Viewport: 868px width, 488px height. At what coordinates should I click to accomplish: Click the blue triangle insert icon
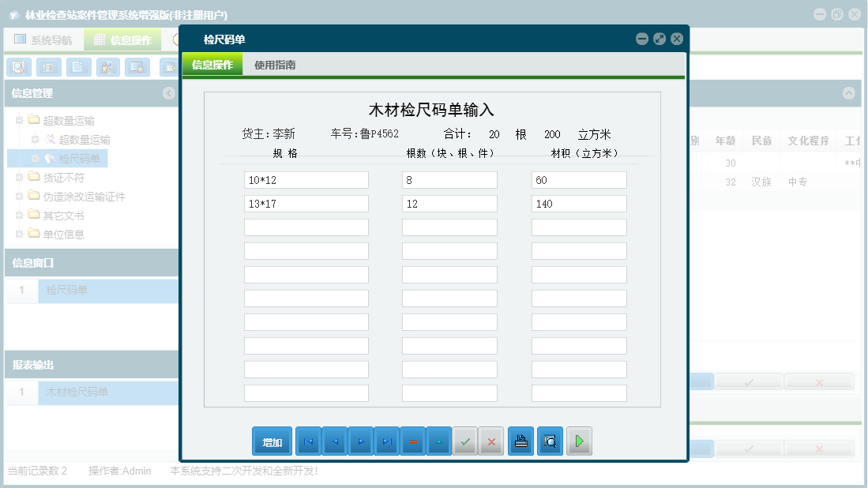point(440,441)
